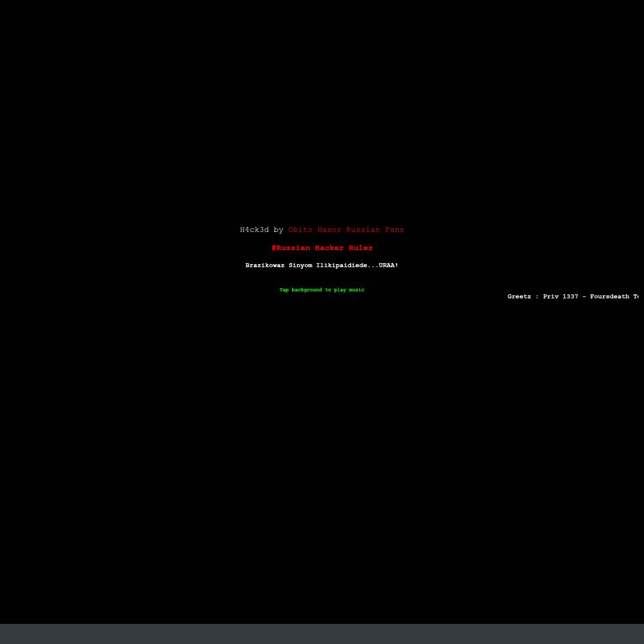Click the 'H4ck3d by' text
644x644 pixels.
tap(262, 230)
